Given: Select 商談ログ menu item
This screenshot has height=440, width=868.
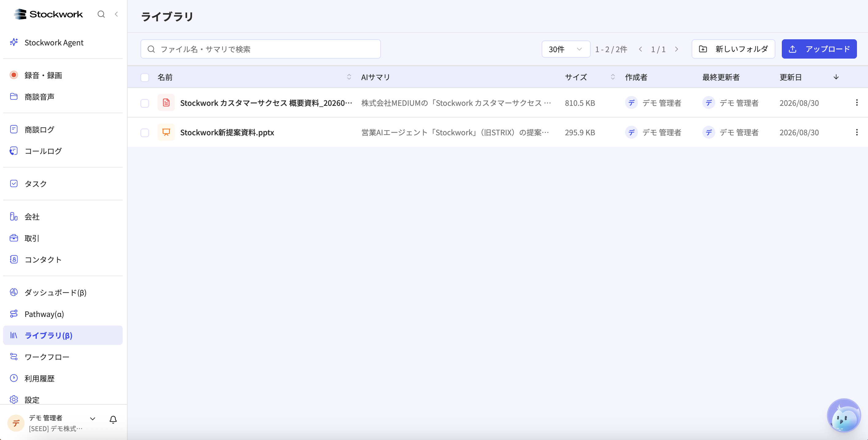Looking at the screenshot, I should (63, 129).
